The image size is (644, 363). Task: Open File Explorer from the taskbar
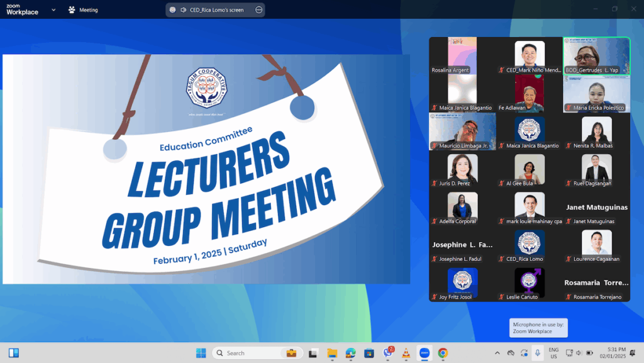coord(332,353)
